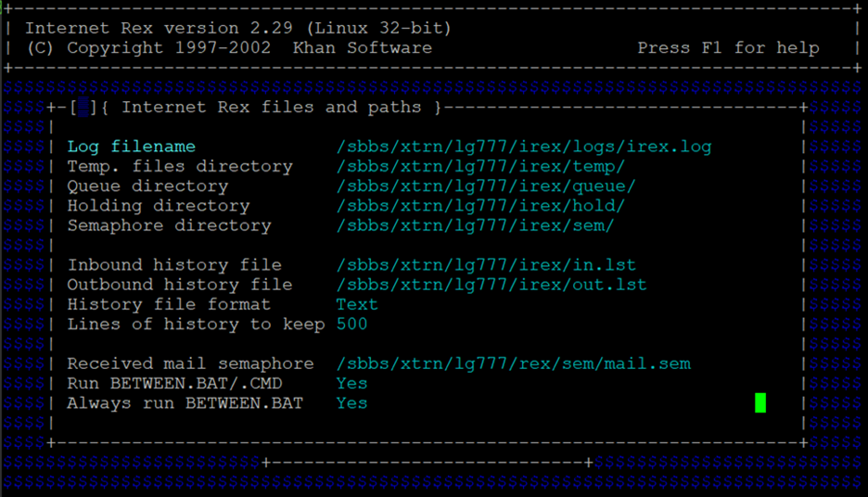Select the Holding directory option

click(159, 206)
